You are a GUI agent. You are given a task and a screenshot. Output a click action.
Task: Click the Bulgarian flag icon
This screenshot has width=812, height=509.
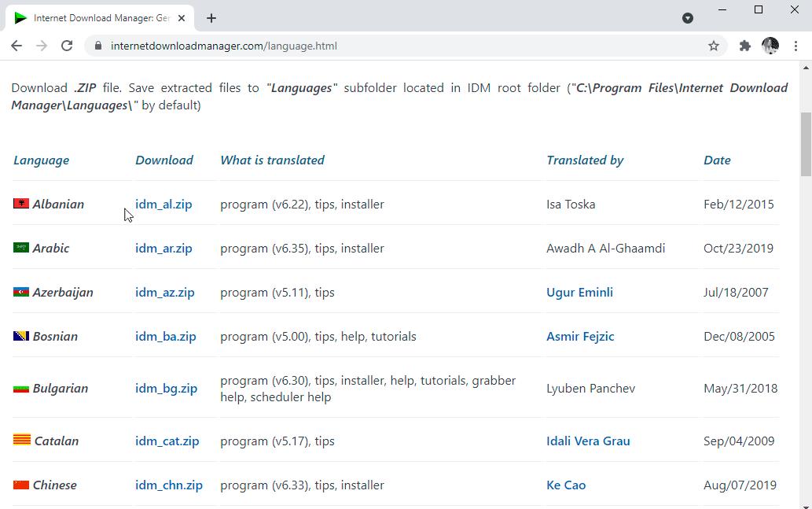(x=20, y=388)
